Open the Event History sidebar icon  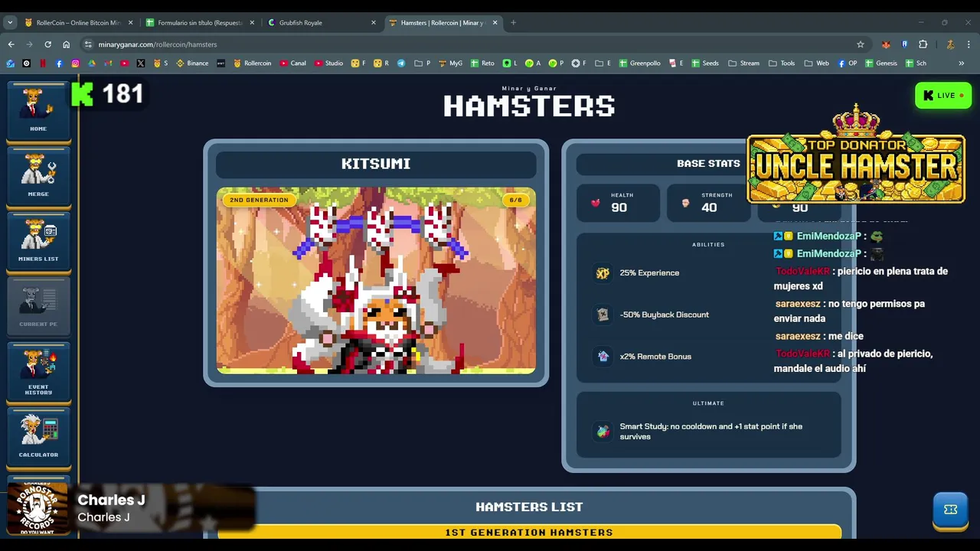(38, 372)
